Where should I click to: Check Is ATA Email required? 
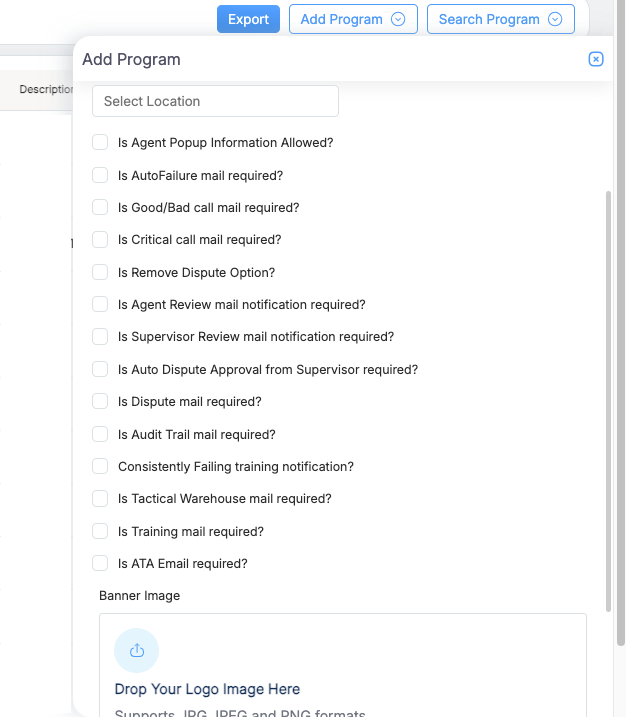(100, 563)
